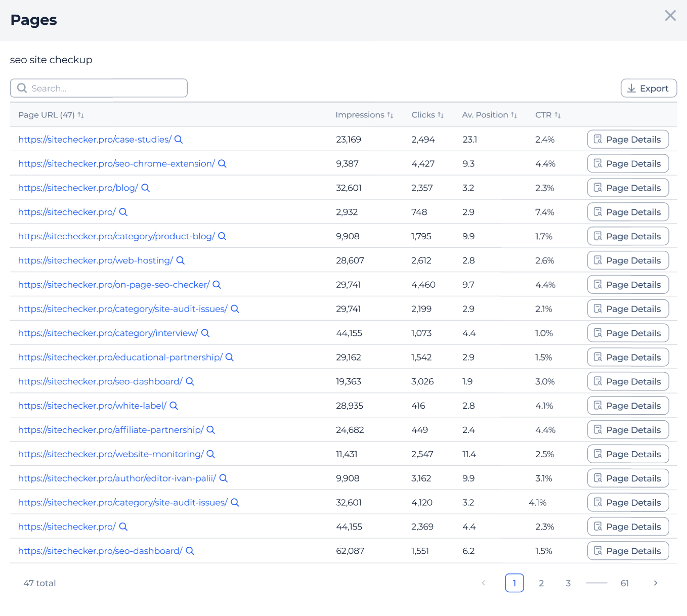
Task: Sort by Page URL column
Action: pyautogui.click(x=51, y=115)
